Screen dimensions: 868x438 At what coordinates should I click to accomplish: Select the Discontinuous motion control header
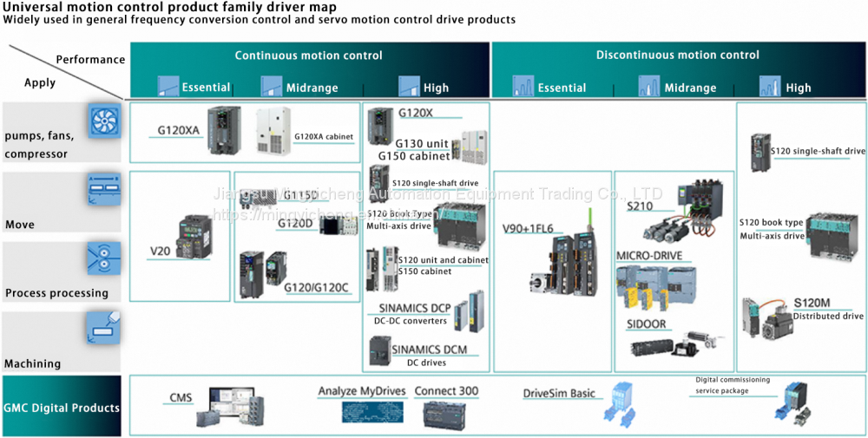[677, 56]
